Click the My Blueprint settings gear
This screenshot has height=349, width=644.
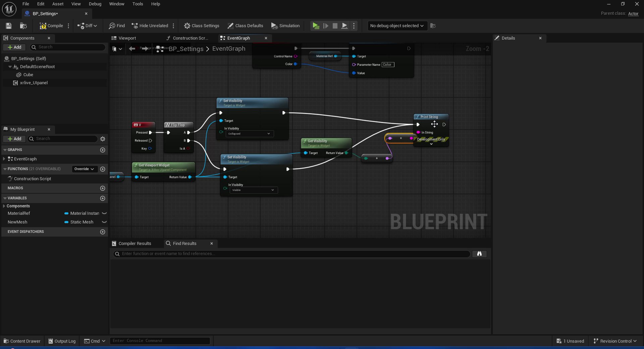(103, 139)
